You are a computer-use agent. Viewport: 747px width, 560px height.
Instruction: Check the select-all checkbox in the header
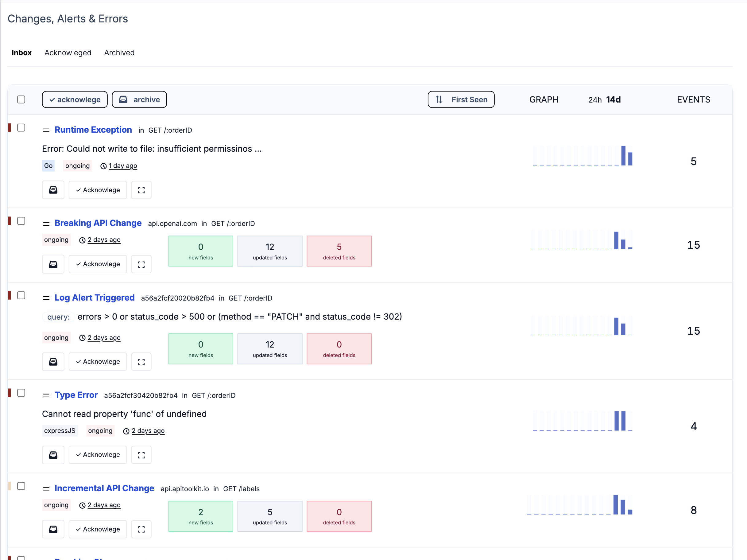(21, 99)
